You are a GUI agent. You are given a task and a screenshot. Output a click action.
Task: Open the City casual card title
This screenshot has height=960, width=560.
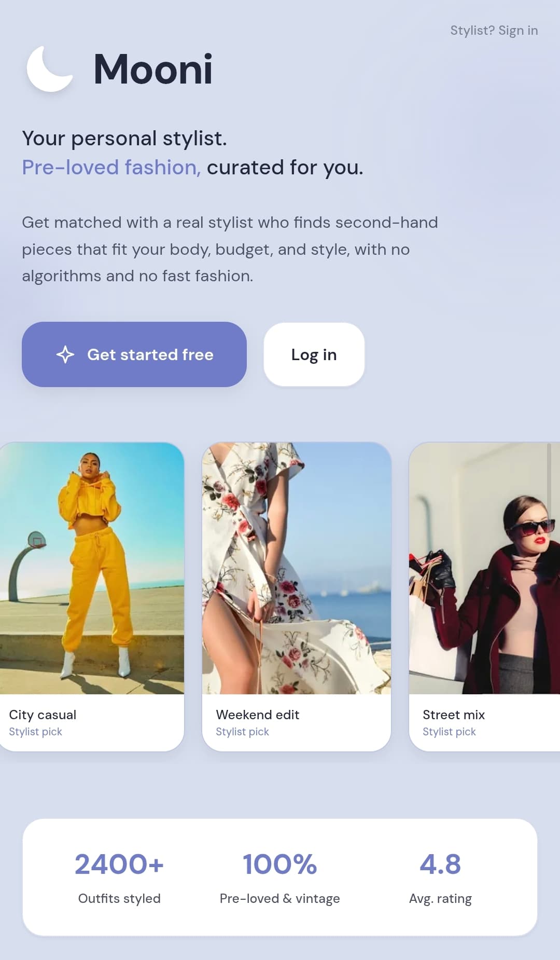click(43, 715)
